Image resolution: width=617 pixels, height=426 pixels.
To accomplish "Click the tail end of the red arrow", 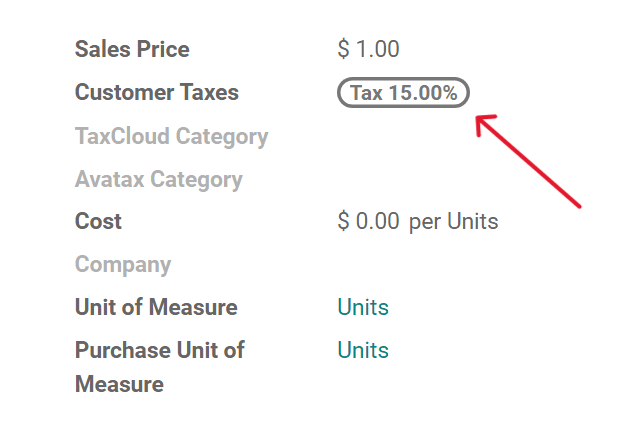I will click(x=577, y=204).
